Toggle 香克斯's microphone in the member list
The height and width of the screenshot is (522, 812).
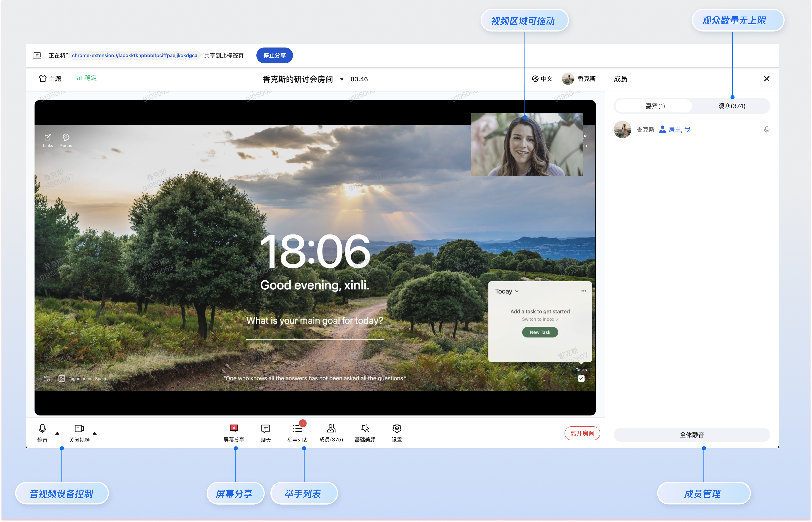[766, 129]
